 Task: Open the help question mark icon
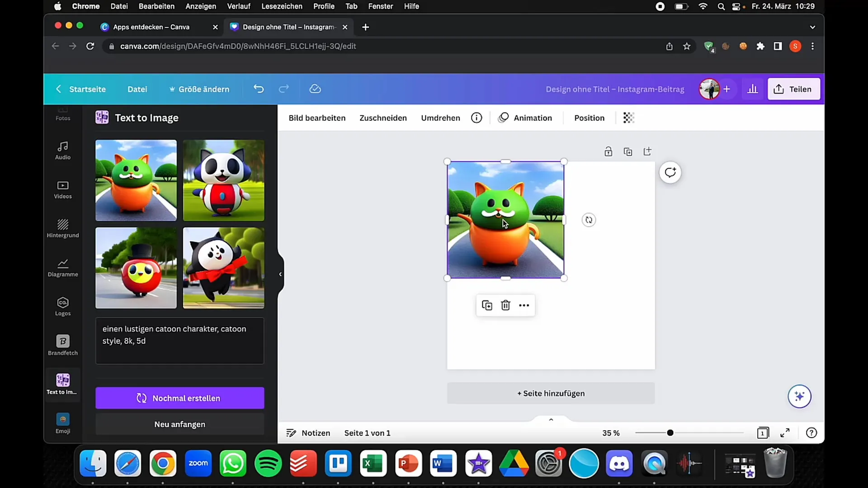[x=811, y=433]
